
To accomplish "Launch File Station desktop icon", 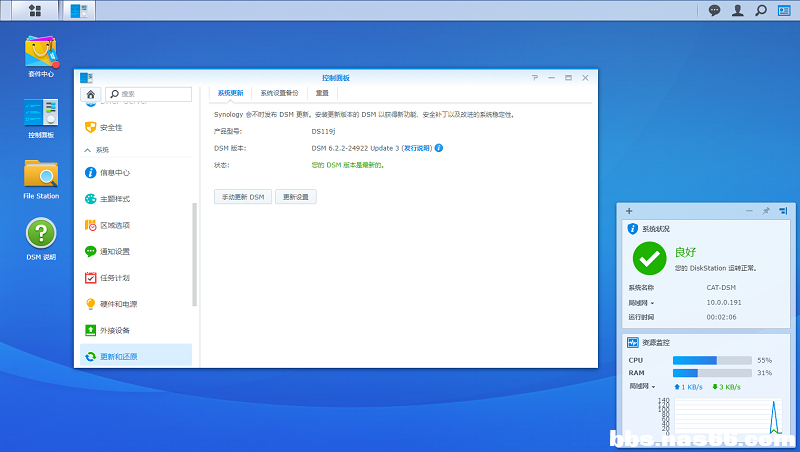I will tap(41, 179).
